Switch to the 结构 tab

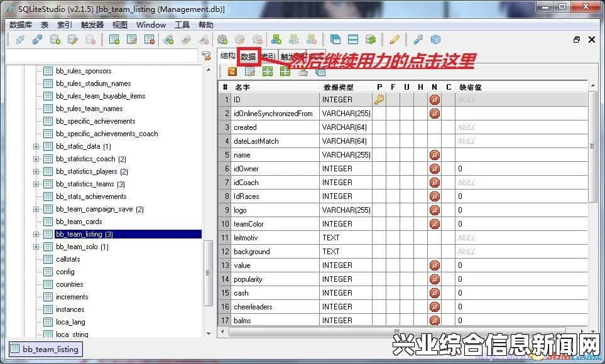coord(227,56)
